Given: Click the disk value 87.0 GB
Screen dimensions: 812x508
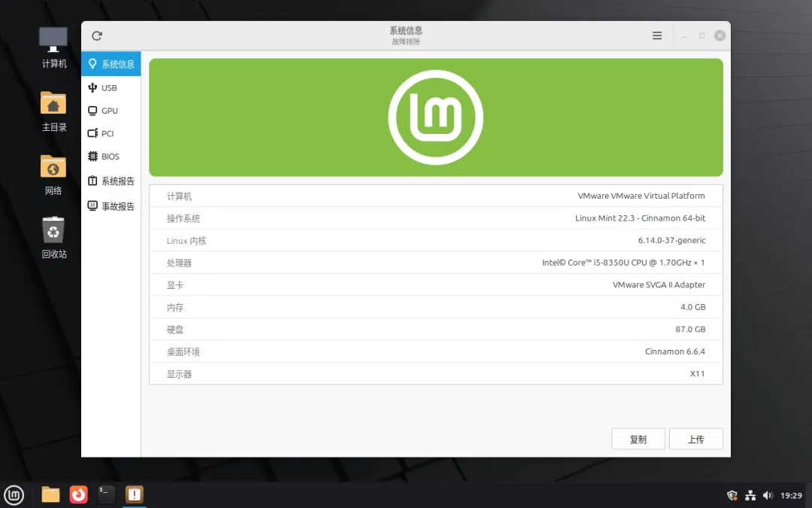Looking at the screenshot, I should 690,330.
